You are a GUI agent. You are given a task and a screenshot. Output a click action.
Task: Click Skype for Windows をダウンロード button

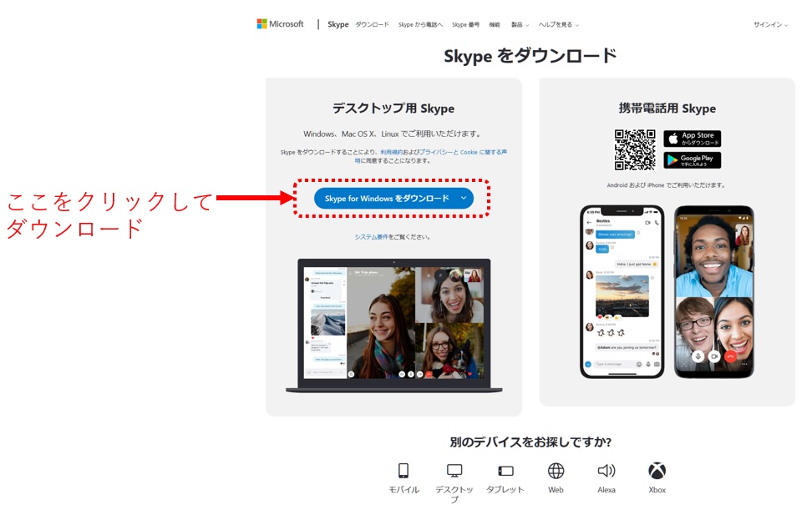point(386,198)
